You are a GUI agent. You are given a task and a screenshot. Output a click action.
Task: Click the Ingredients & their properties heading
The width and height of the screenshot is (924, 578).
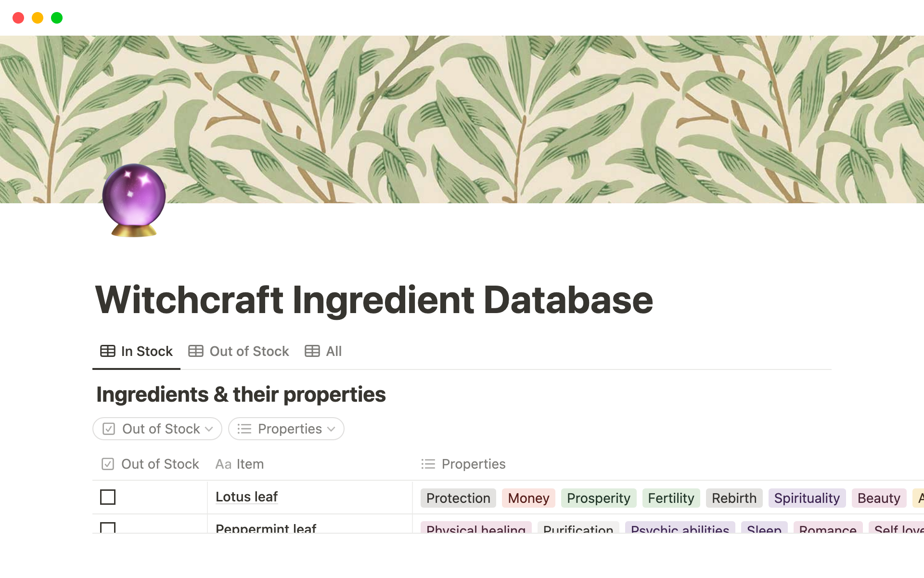click(x=241, y=394)
